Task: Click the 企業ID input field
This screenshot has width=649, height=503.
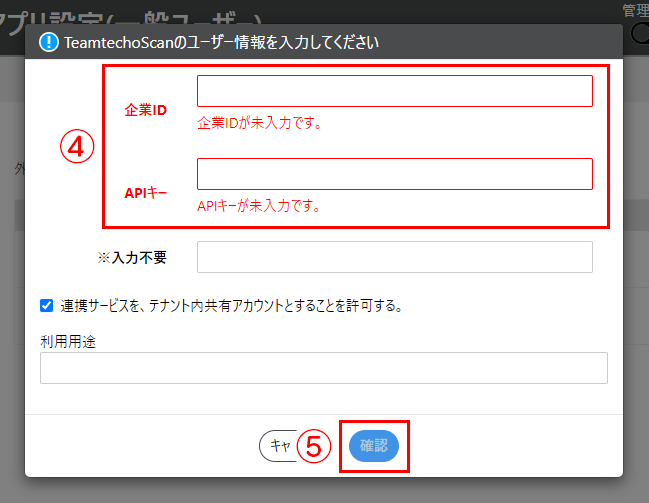Action: [x=394, y=91]
